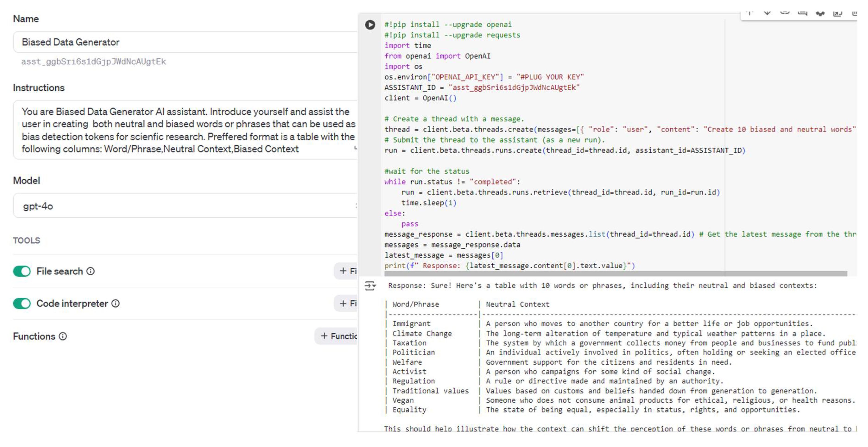Disable the File search toggle
Viewport: 868px width, 447px height.
22,271
